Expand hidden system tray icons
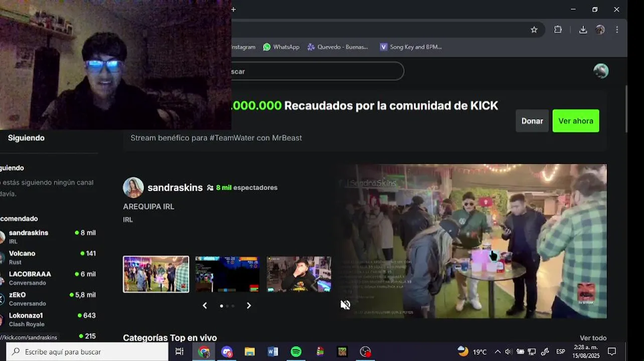The width and height of the screenshot is (644, 361). 498,351
